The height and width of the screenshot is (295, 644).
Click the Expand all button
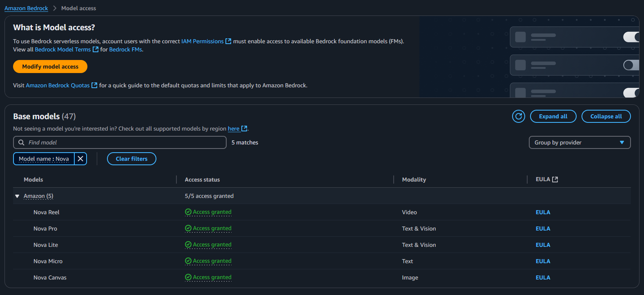[x=553, y=116]
